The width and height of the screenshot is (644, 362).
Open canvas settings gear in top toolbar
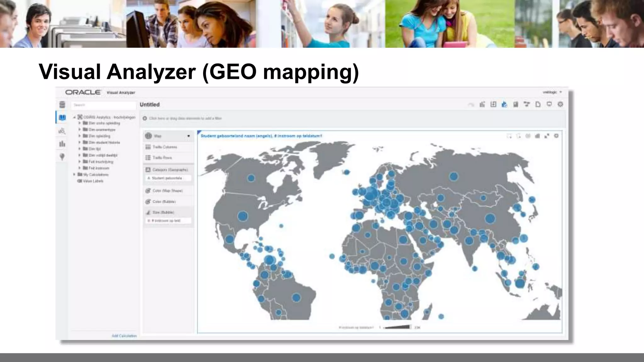pyautogui.click(x=560, y=104)
